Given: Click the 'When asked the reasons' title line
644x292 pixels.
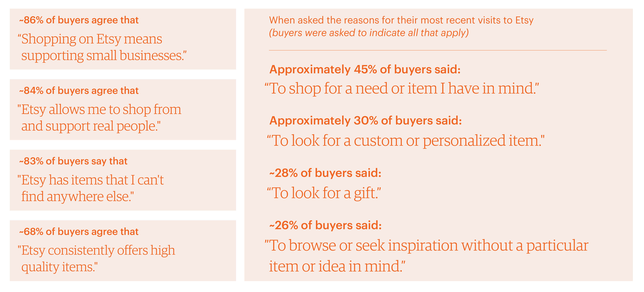Looking at the screenshot, I should pos(401,20).
